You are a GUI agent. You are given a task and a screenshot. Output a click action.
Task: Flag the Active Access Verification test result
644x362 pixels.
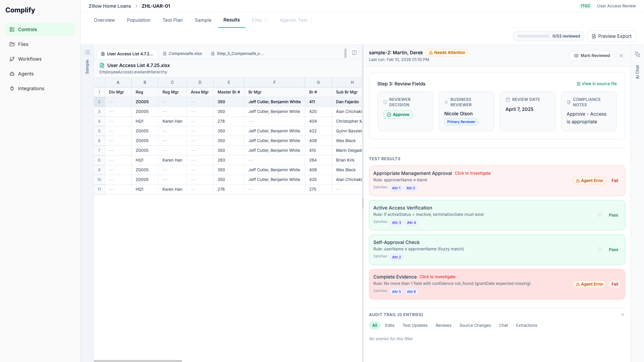pyautogui.click(x=600, y=215)
